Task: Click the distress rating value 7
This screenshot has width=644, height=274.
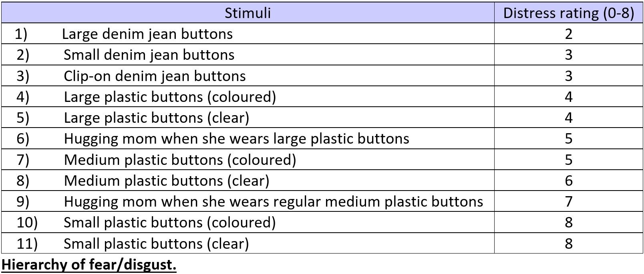Action: 568,201
